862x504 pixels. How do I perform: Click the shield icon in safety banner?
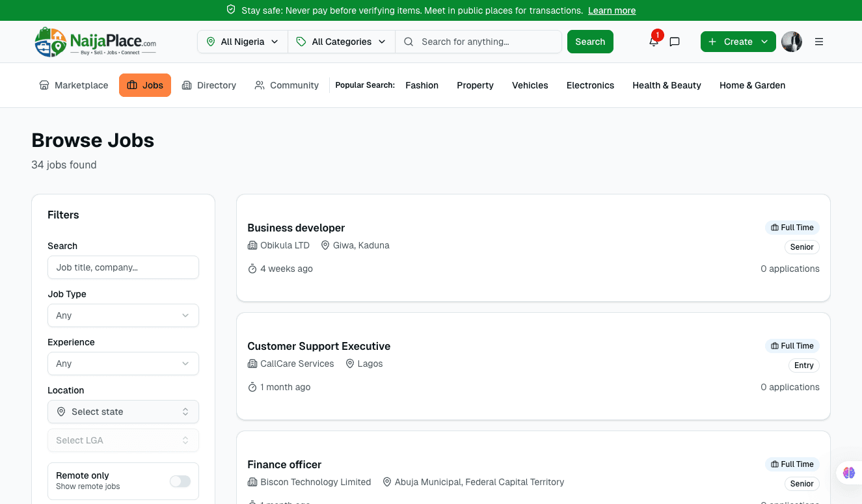point(231,10)
